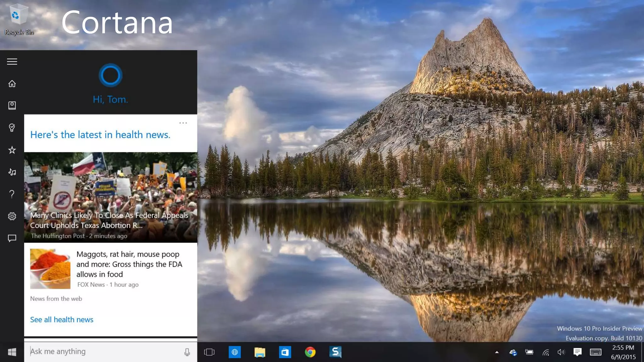Open the touch keyboard tray icon
Screen dimensions: 644x362
coord(596,352)
